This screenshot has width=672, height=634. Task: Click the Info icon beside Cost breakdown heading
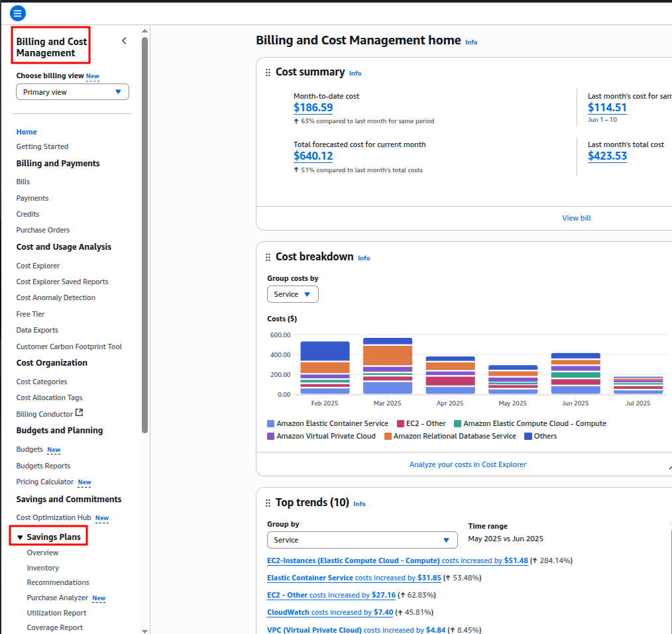(x=364, y=258)
